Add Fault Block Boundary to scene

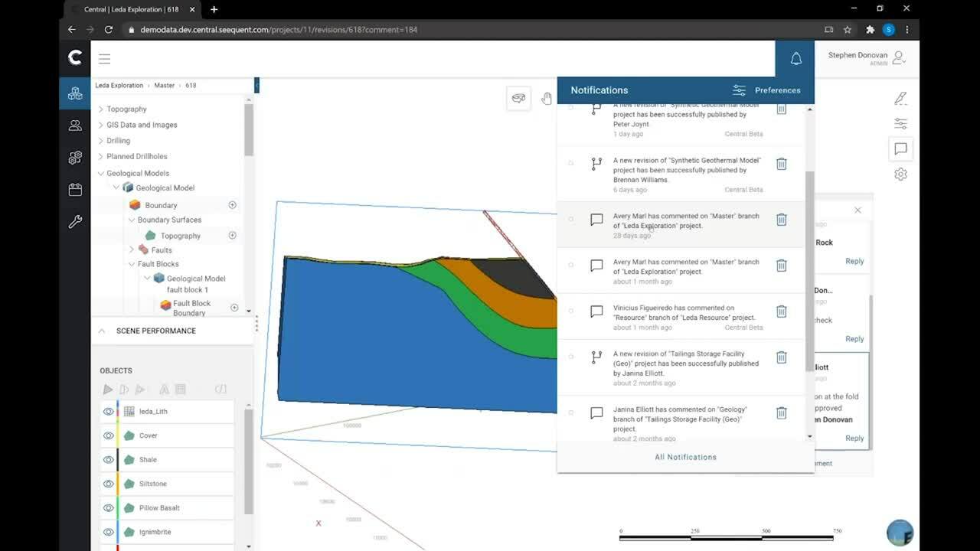pos(234,308)
